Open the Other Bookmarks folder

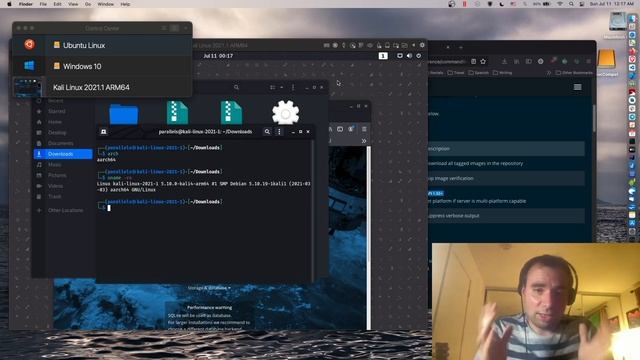point(574,73)
